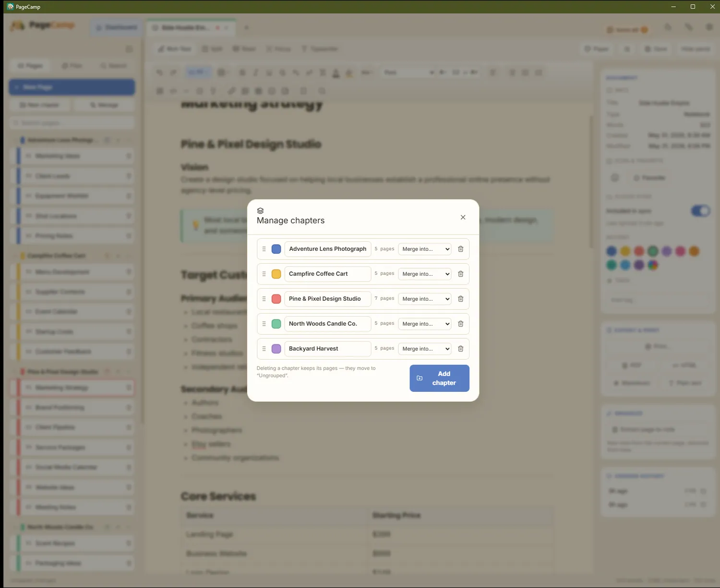Open the green color swatch for North Woods Candle Co.
This screenshot has width=720, height=588.
pos(276,324)
